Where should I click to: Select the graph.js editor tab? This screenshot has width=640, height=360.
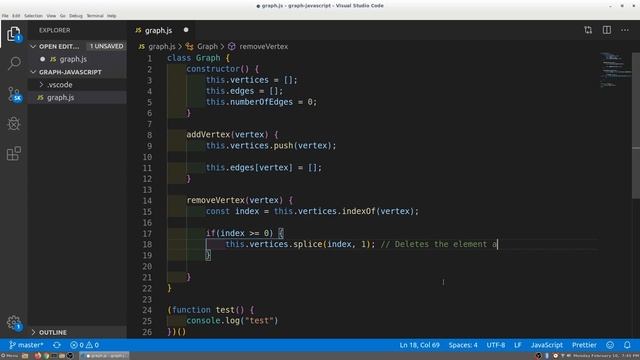(162, 30)
